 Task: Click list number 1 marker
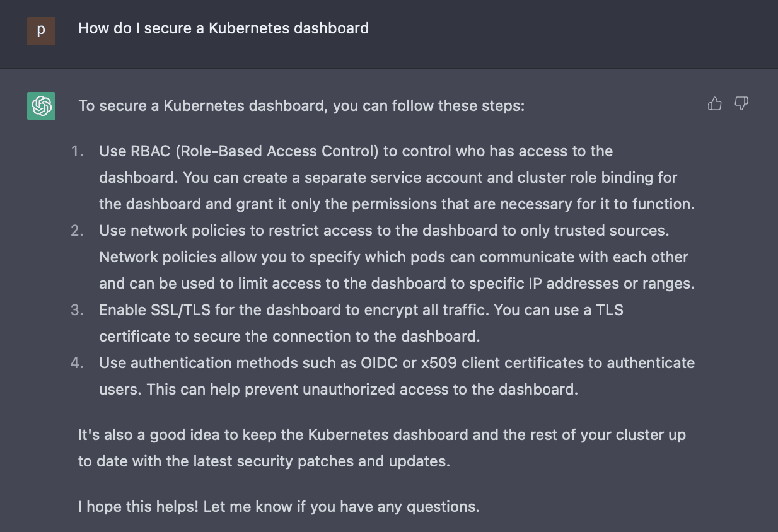click(77, 151)
